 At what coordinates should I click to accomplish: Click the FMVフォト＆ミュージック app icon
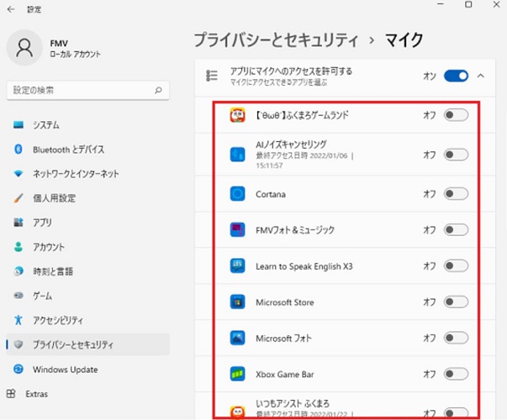click(237, 230)
